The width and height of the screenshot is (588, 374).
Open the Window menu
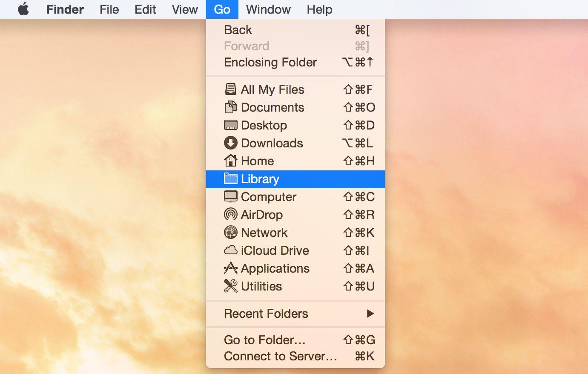(x=268, y=9)
